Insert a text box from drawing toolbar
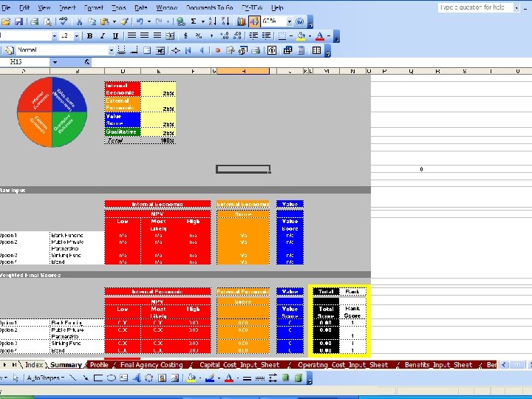The height and width of the screenshot is (399, 532). tap(124, 378)
